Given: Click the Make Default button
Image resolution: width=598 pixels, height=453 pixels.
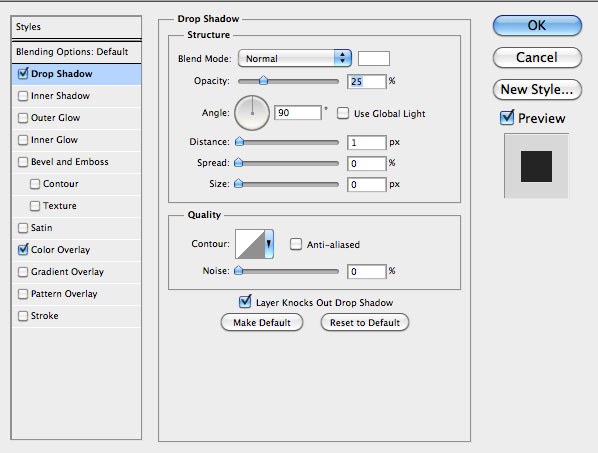Looking at the screenshot, I should 262,323.
